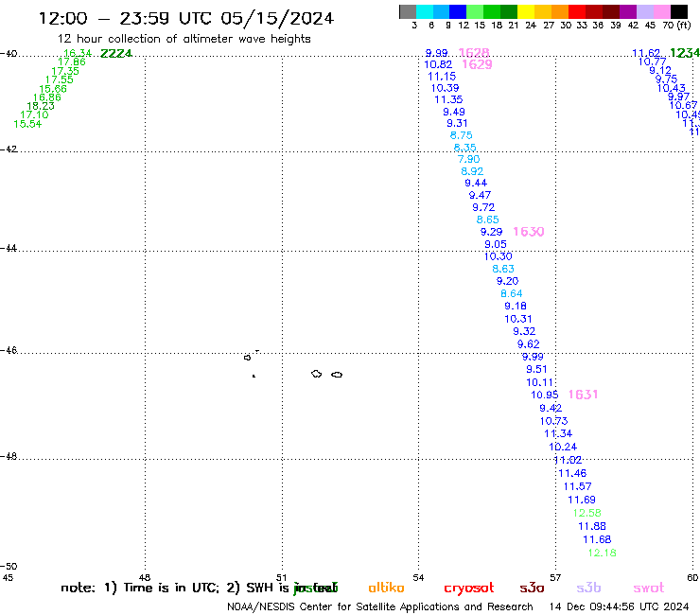700x615 pixels.
Task: Click the latitude axis label '-44'
Action: (x=9, y=248)
